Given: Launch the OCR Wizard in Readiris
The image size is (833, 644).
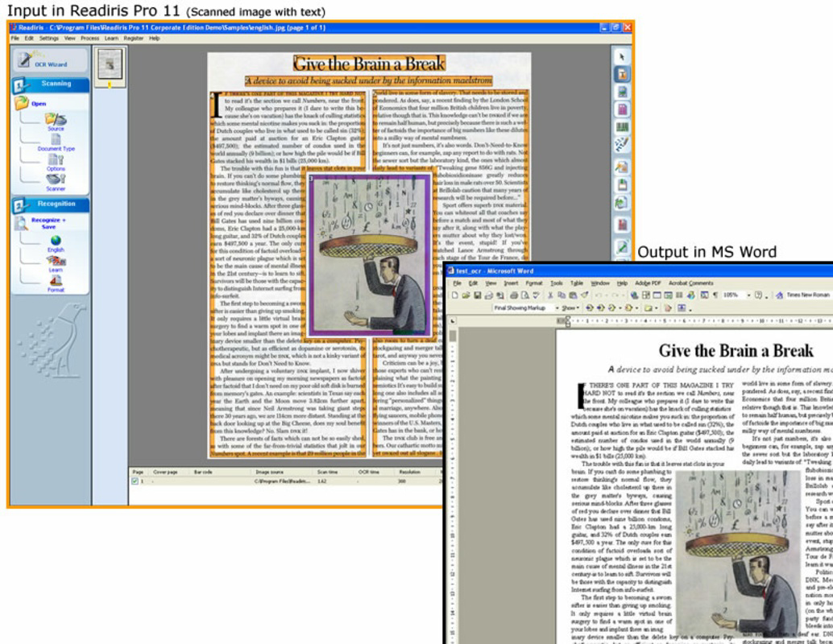Looking at the screenshot, I should (x=49, y=60).
